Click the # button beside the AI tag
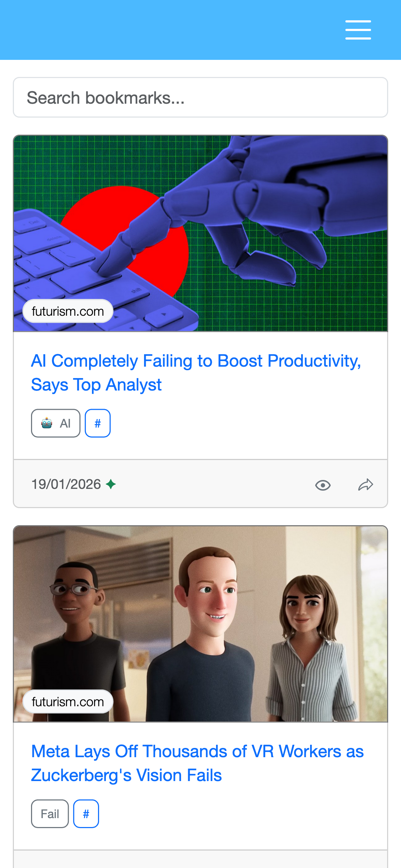 (98, 423)
